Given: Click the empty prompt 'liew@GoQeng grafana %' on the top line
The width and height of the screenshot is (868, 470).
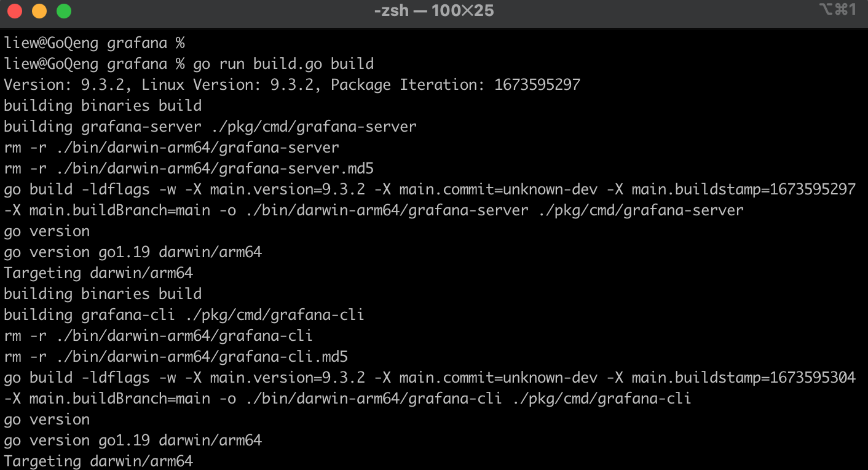Looking at the screenshot, I should pyautogui.click(x=94, y=43).
